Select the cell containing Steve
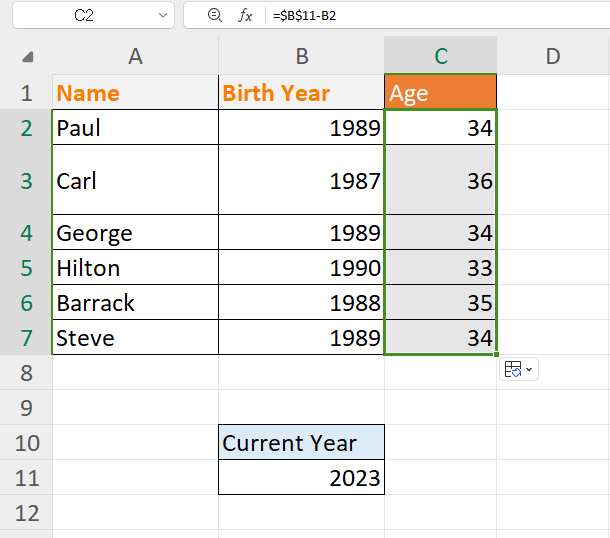This screenshot has width=610, height=538. (x=135, y=337)
